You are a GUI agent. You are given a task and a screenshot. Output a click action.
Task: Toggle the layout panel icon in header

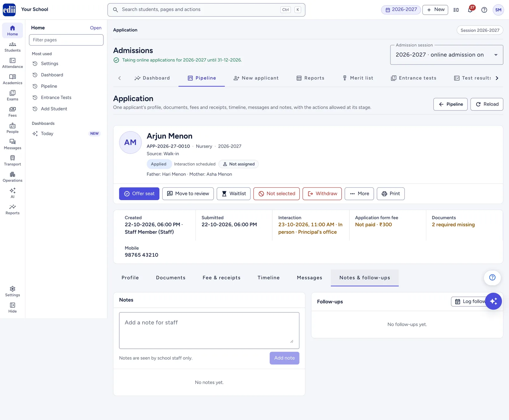click(456, 10)
